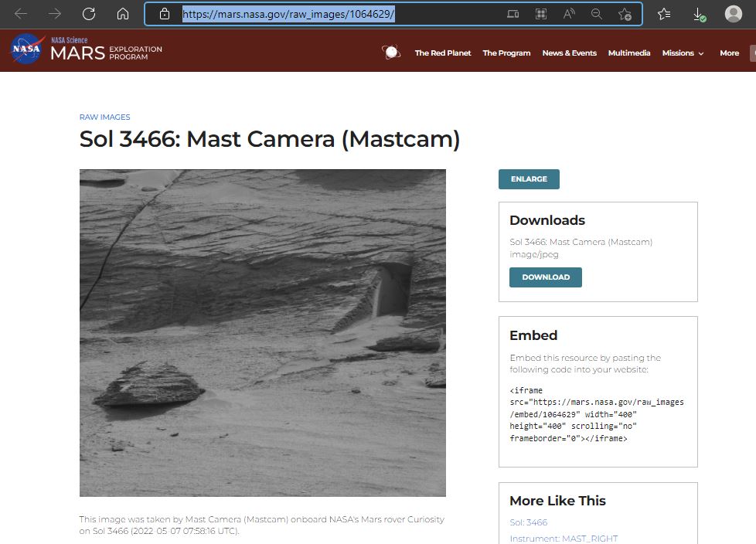The image size is (756, 544).
Task: Open The Program menu
Action: [x=506, y=53]
